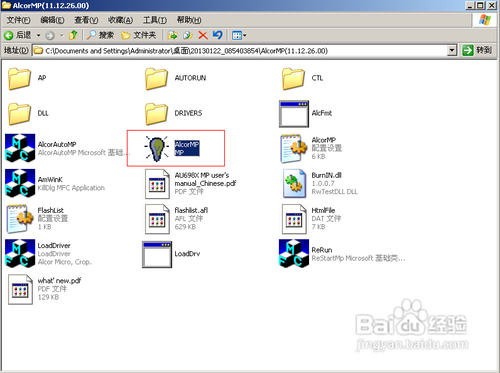Close the AlcorMP explorer window
Screen dimensions: 500x373
[x=492, y=5]
